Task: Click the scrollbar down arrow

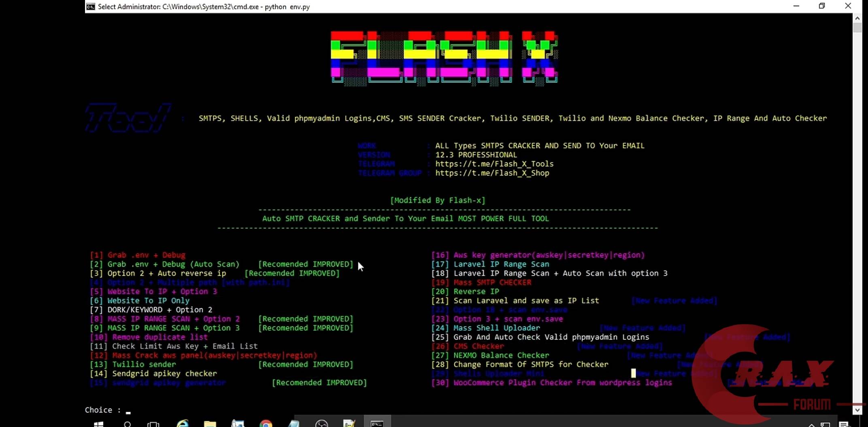Action: point(857,410)
